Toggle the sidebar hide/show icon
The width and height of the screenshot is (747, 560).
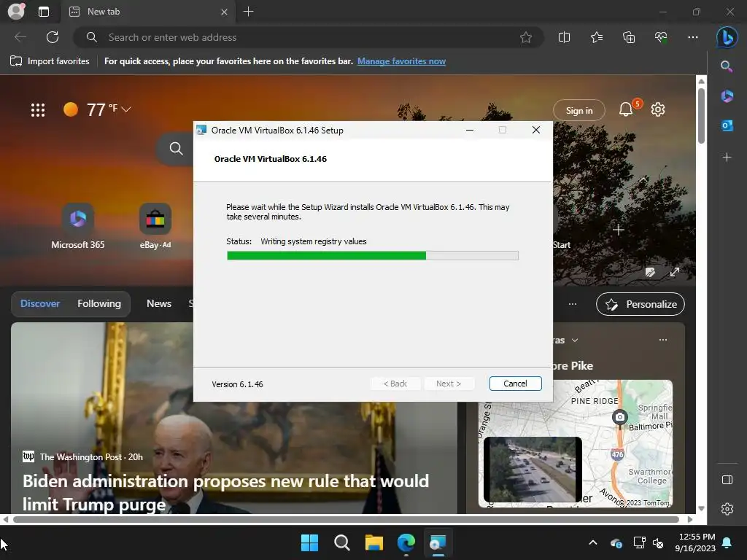pyautogui.click(x=727, y=480)
